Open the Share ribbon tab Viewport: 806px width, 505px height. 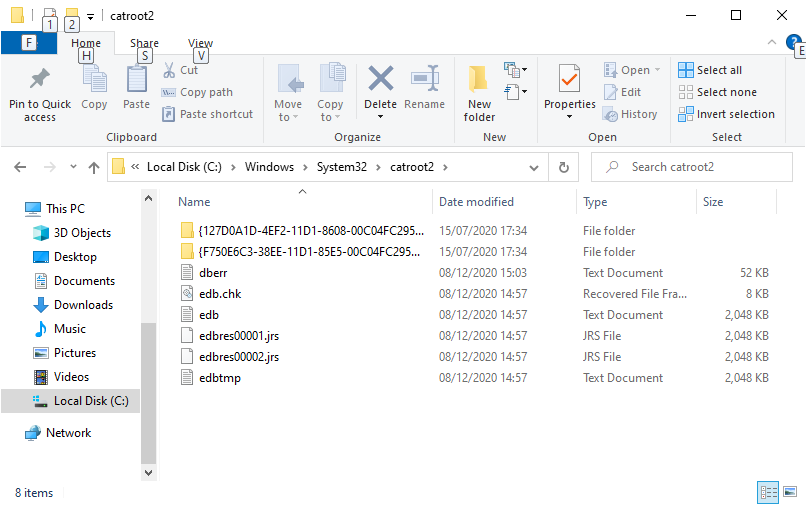point(144,43)
